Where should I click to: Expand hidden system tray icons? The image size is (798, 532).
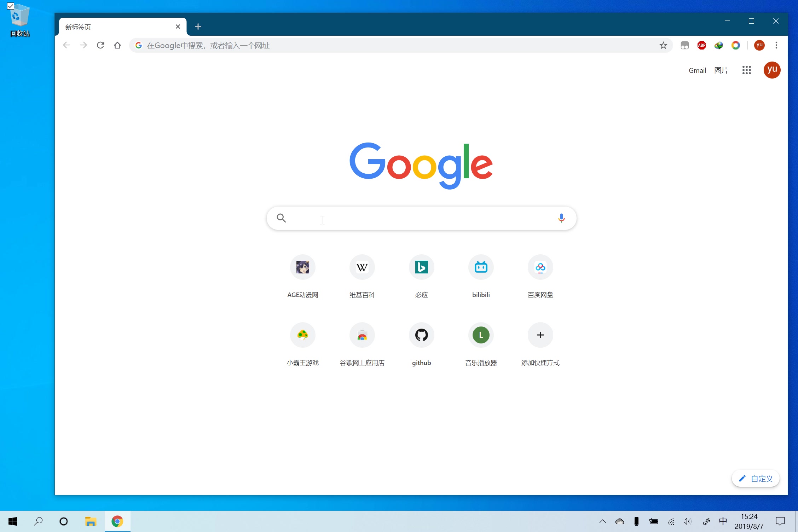[x=603, y=521]
